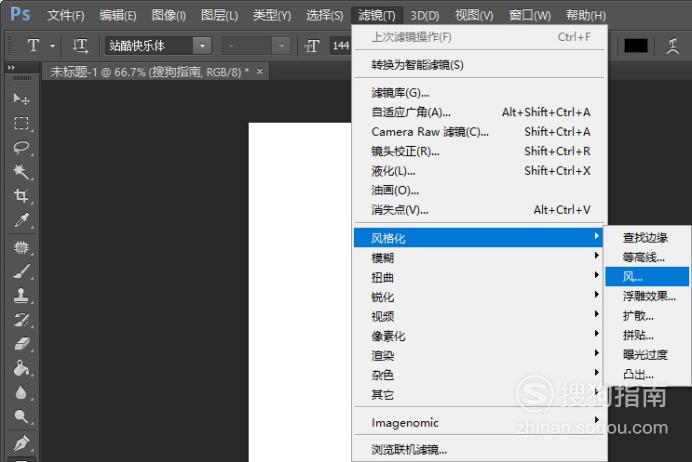Expand the 锐化 submenu
Viewport: 692px width, 462px height.
click(480, 297)
